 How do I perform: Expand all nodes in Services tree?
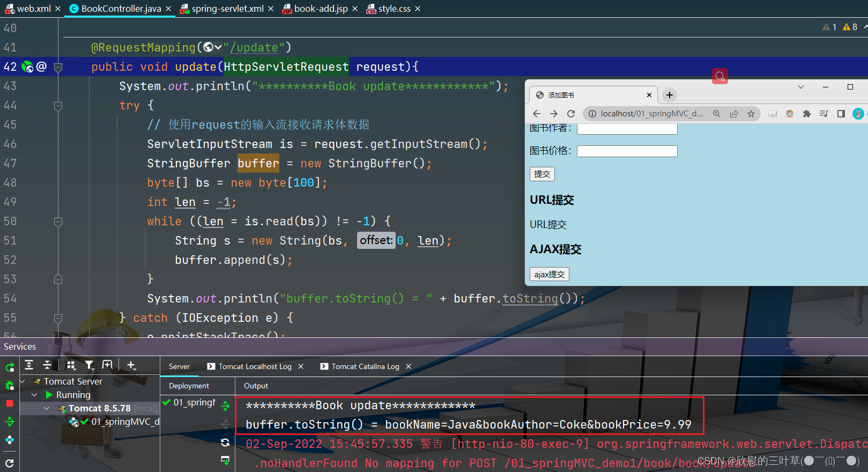coord(29,365)
